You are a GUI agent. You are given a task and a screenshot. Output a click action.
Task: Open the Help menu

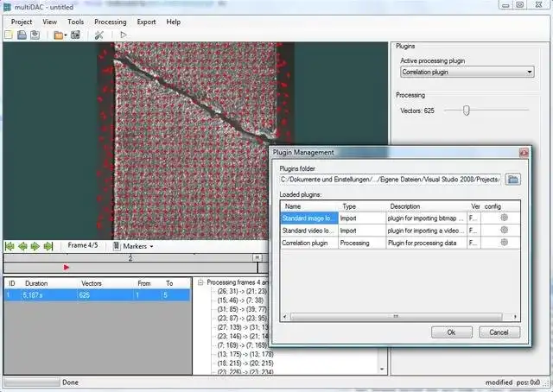[174, 22]
